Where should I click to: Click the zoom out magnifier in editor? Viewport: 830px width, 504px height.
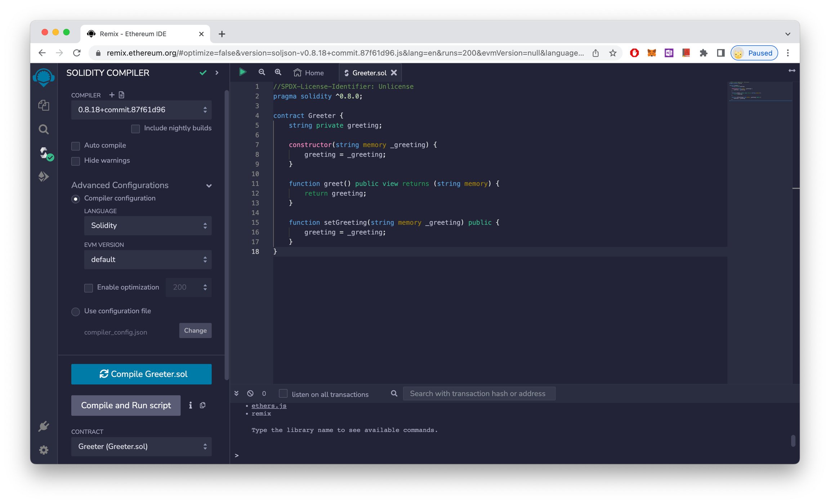pos(262,72)
